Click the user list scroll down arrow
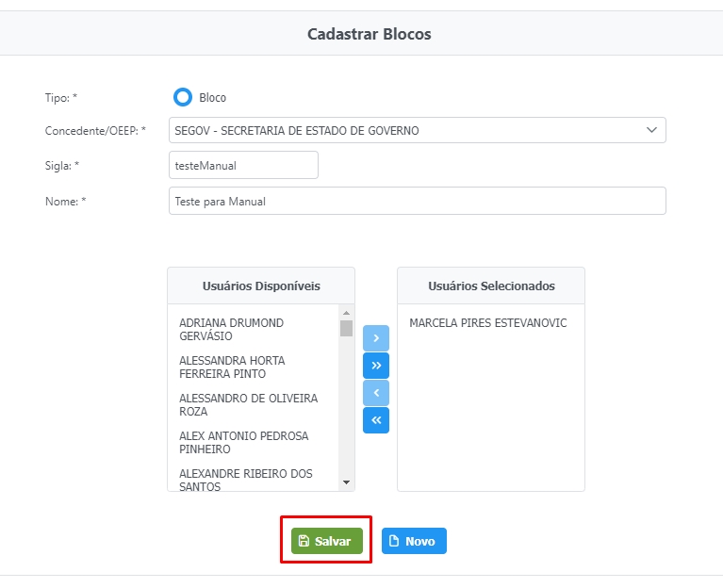Image resolution: width=723 pixels, height=588 pixels. click(346, 482)
